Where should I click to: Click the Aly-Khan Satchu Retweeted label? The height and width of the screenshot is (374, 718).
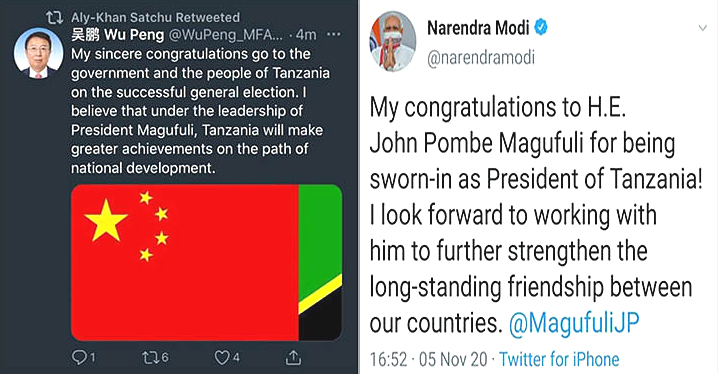(155, 17)
